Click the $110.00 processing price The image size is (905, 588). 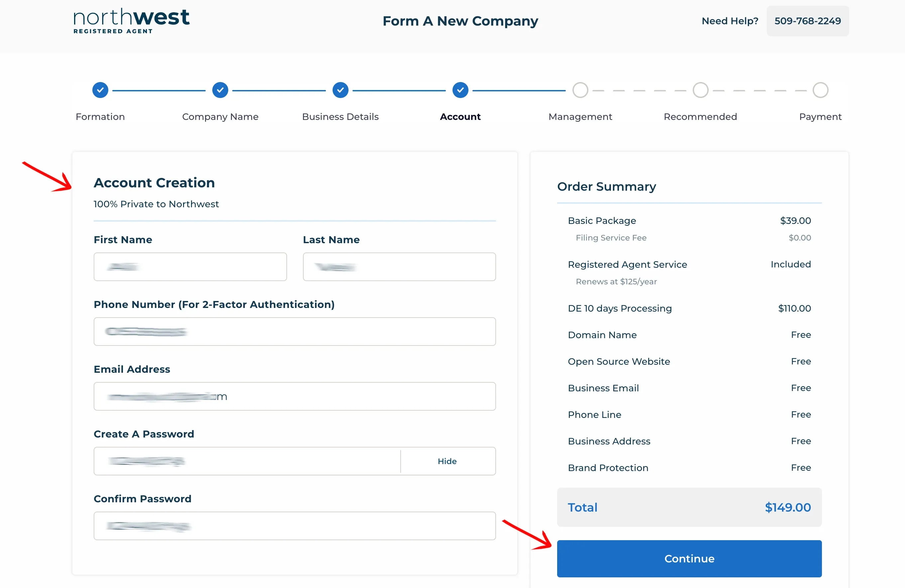click(x=795, y=309)
